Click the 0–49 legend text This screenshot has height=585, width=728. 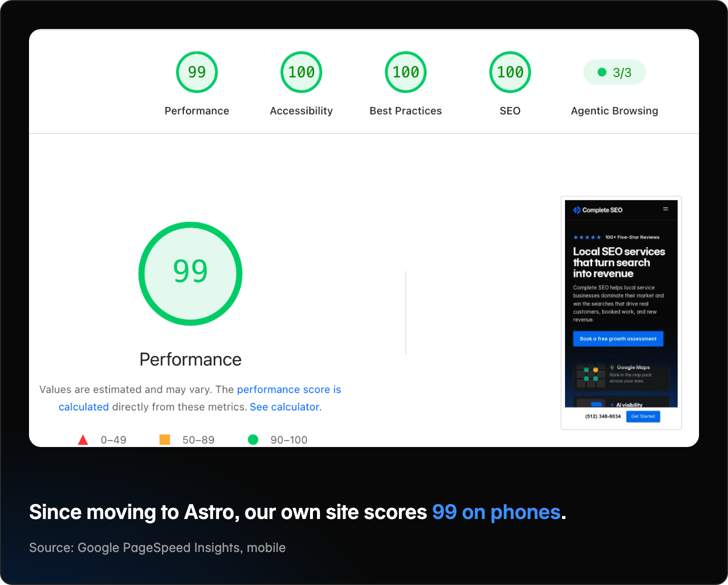coord(113,440)
